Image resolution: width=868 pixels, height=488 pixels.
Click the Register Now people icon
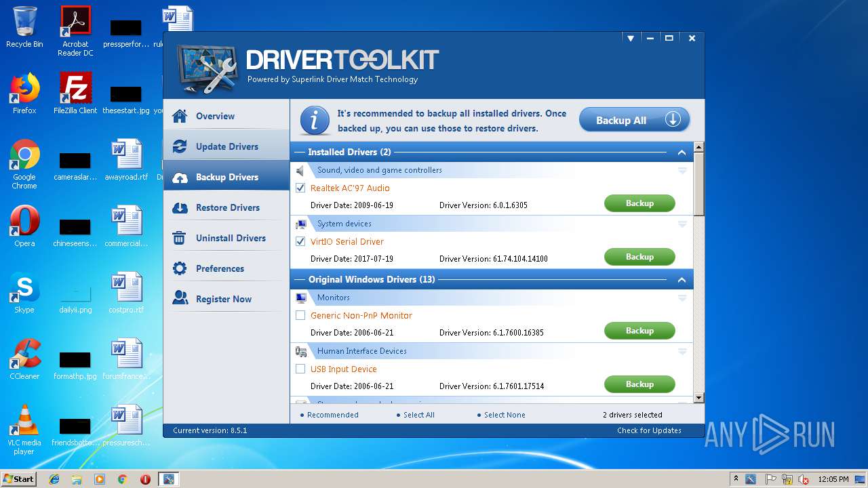pyautogui.click(x=180, y=298)
